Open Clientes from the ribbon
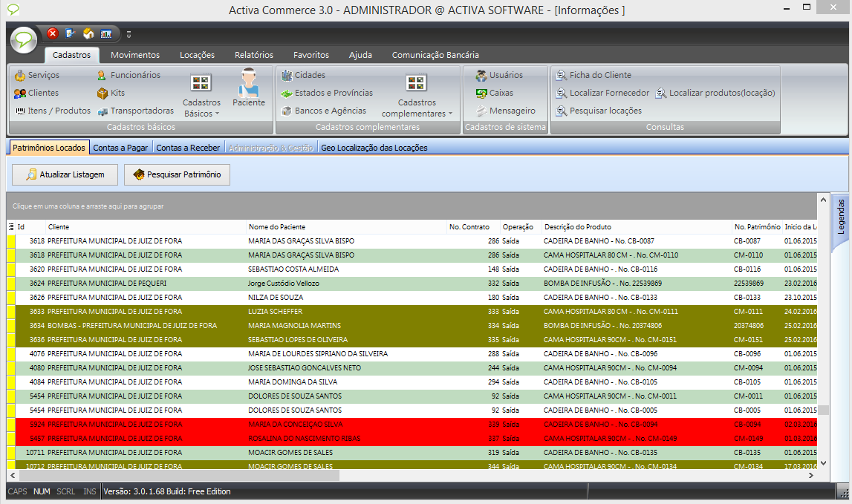852x504 pixels. [36, 93]
